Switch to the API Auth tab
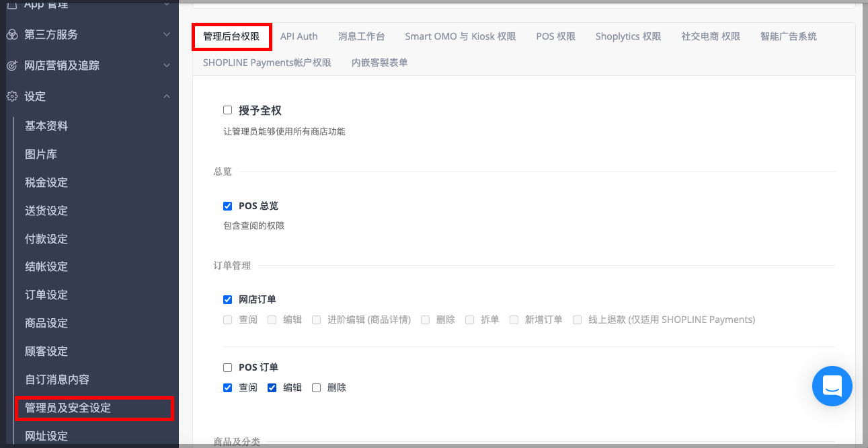The image size is (868, 448). [x=299, y=36]
